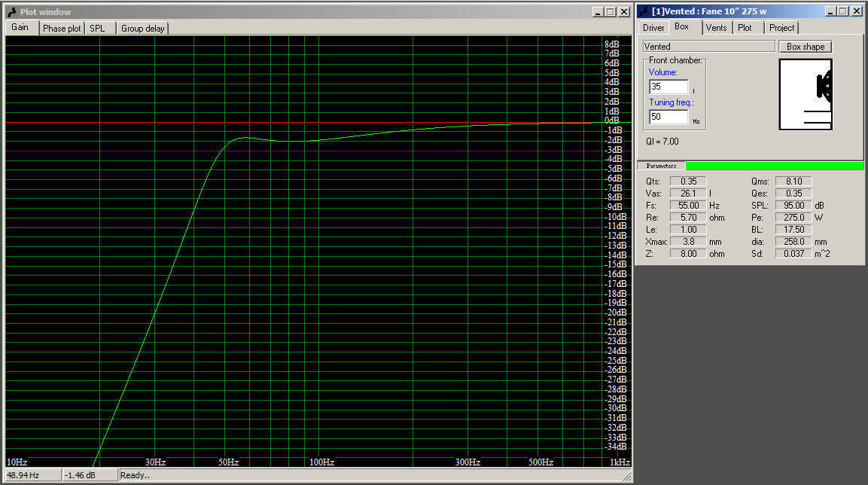
Task: Maximize the Vented Fane window
Action: (842, 11)
